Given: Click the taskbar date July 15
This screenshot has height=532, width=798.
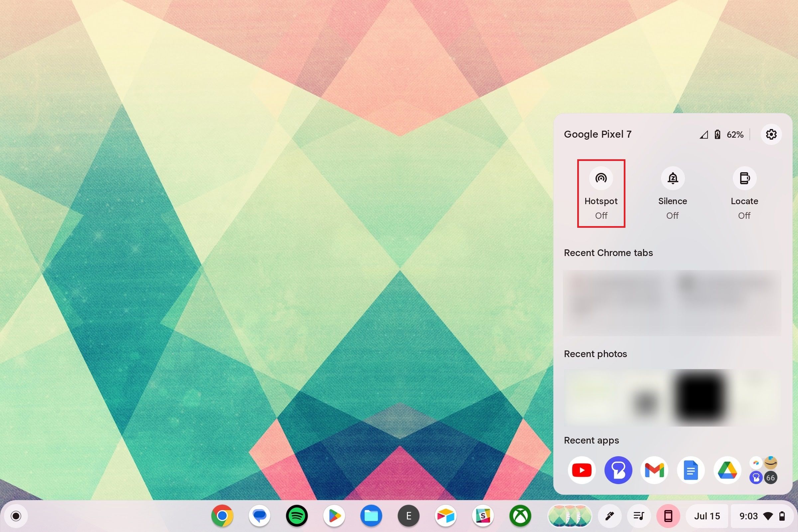Looking at the screenshot, I should (708, 516).
